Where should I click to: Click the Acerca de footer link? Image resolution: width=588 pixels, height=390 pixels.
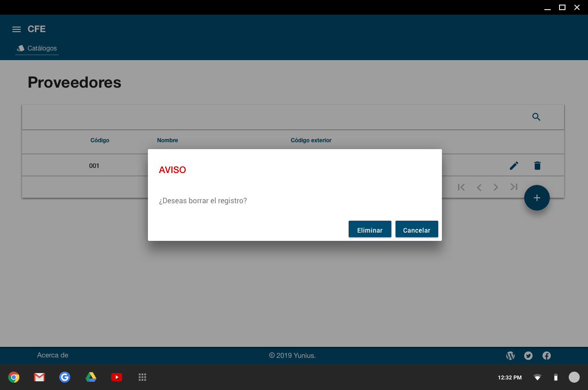point(53,355)
